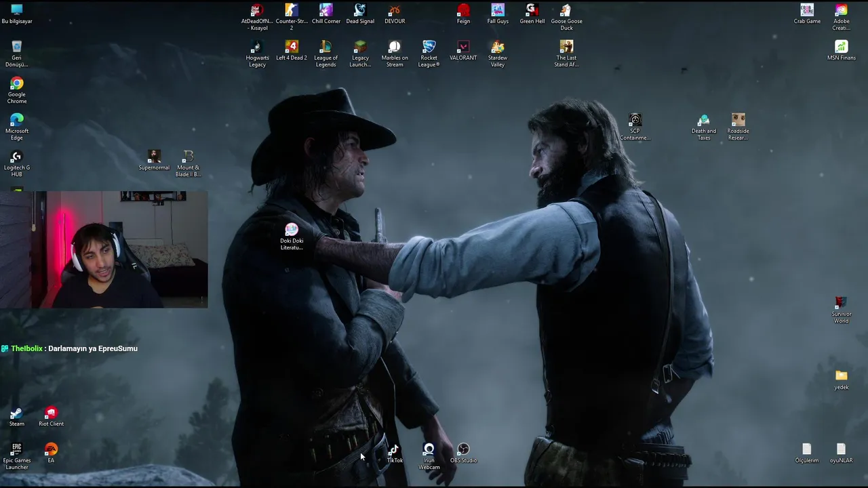
Task: Open The Last Stand Aftermath icon
Action: click(x=566, y=54)
